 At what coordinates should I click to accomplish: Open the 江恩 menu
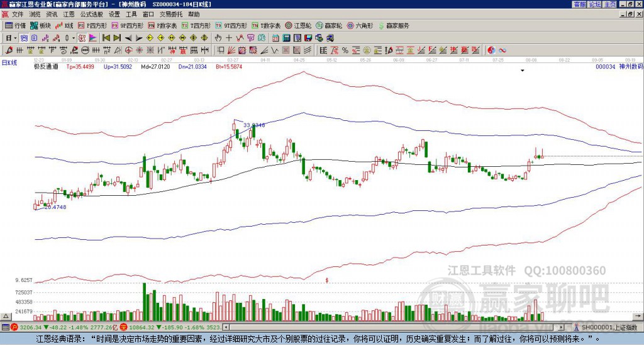pos(69,14)
